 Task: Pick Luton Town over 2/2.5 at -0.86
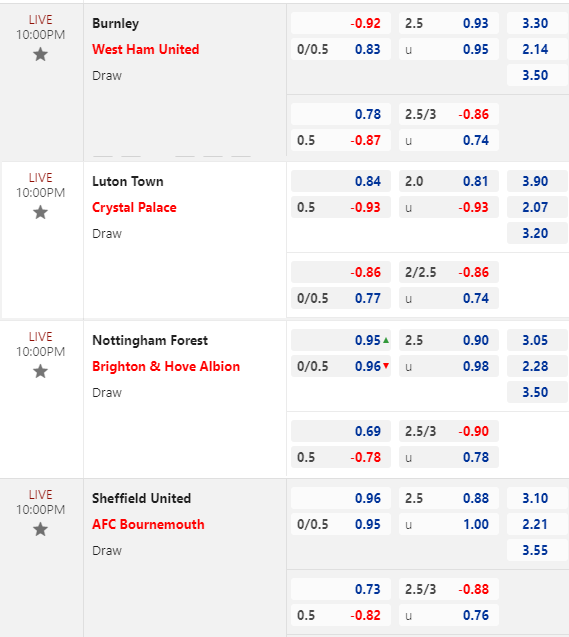[449, 272]
